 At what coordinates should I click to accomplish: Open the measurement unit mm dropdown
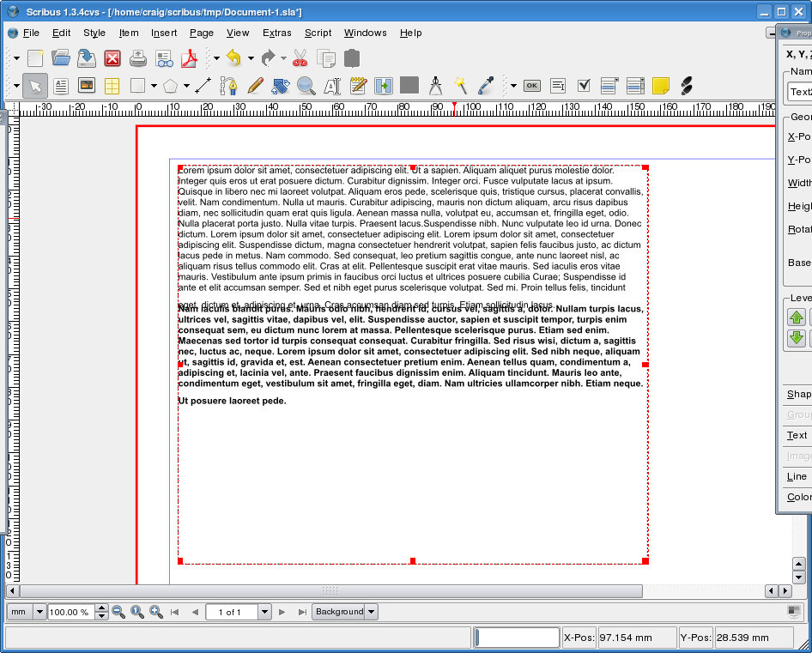coord(39,612)
